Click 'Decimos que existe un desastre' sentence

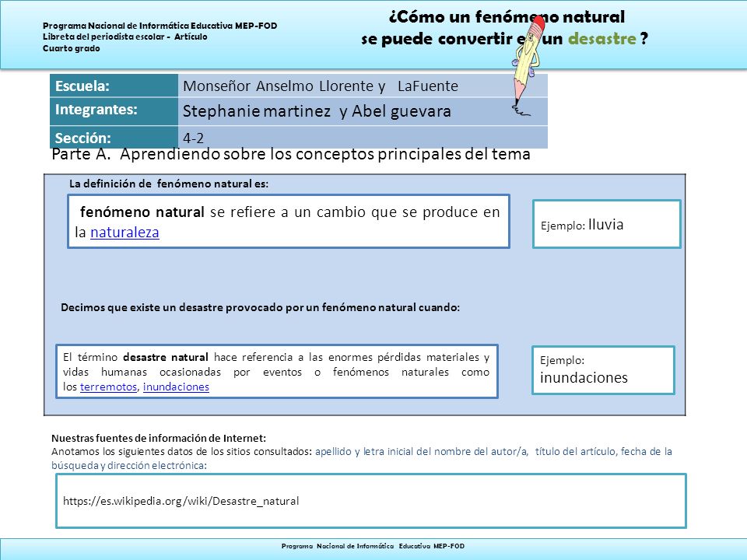click(x=260, y=308)
